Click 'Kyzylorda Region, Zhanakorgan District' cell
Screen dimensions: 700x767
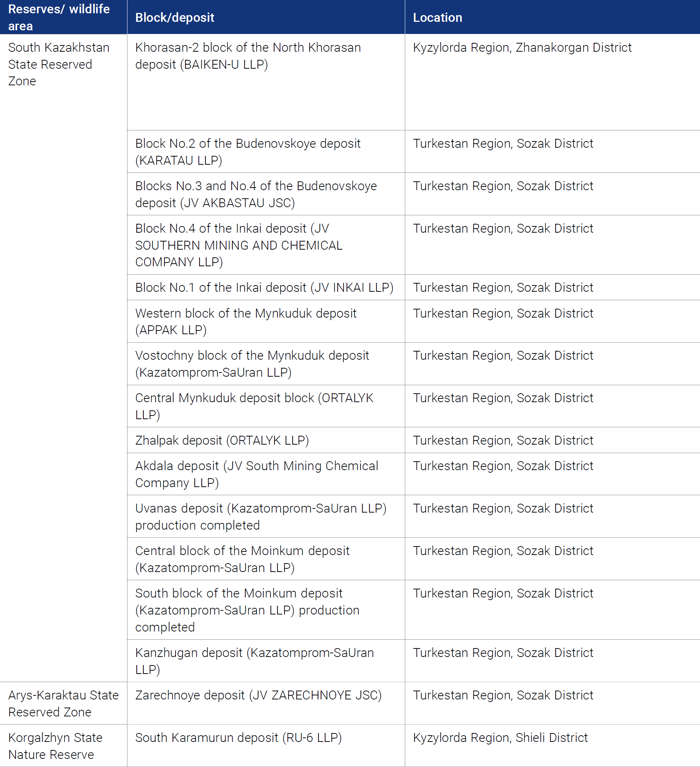point(552,82)
